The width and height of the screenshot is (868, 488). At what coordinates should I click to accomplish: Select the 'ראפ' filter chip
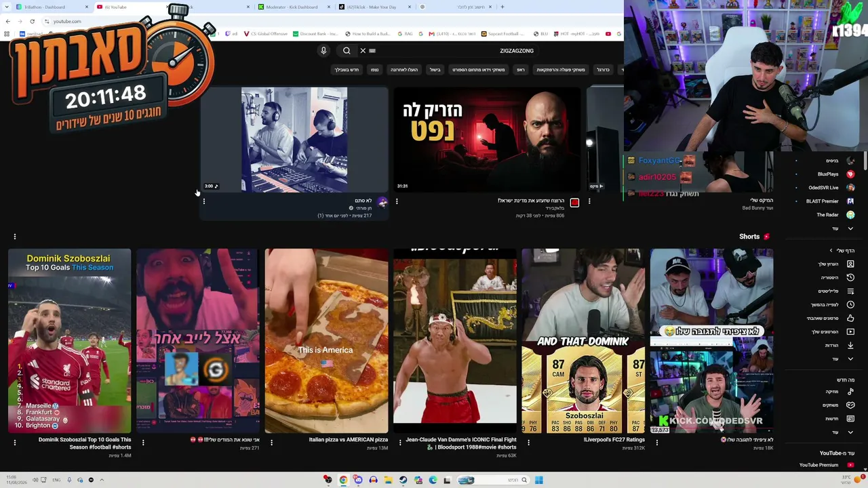(x=521, y=70)
